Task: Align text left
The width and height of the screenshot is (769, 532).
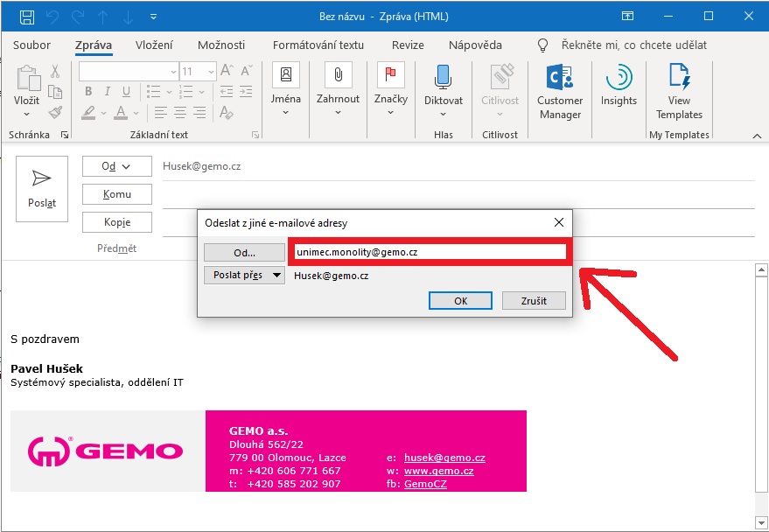Action: [x=160, y=113]
